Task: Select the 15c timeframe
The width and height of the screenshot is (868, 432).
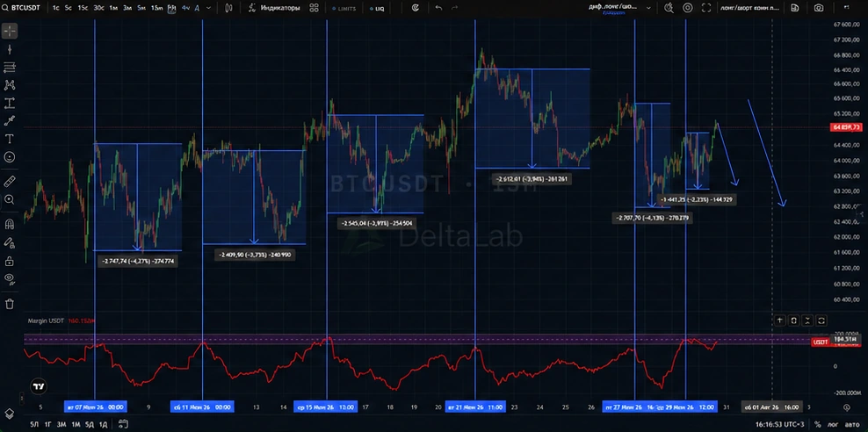Action: pos(83,8)
